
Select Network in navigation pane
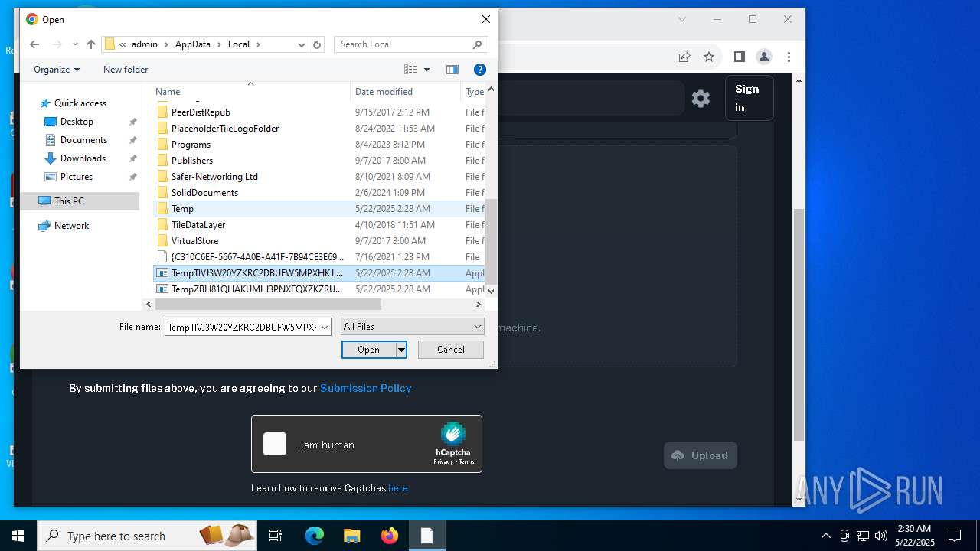pos(71,226)
